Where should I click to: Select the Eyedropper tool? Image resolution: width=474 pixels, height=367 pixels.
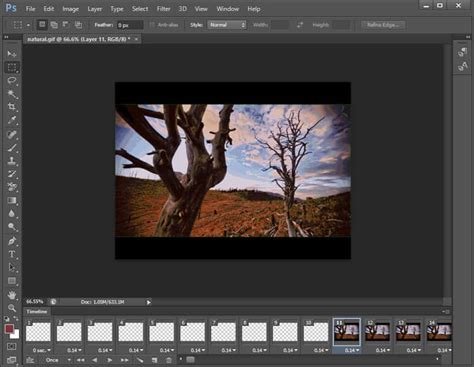point(12,120)
